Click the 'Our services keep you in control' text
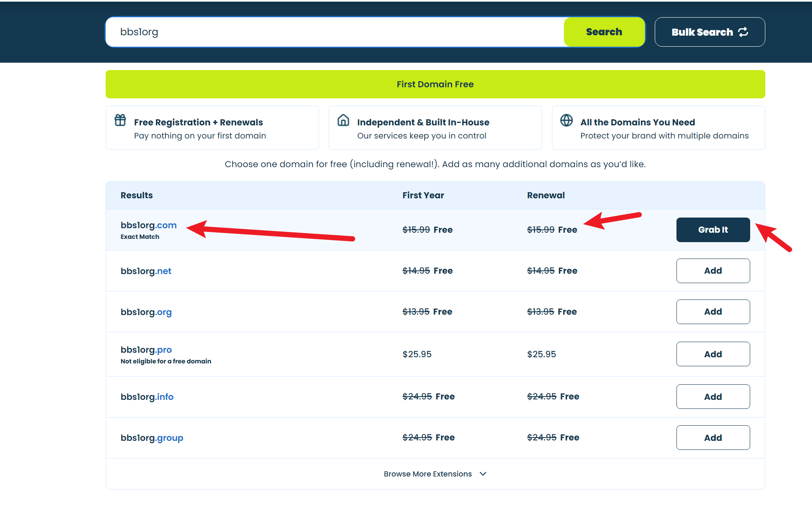Screen dimensions: 812x515 point(422,136)
